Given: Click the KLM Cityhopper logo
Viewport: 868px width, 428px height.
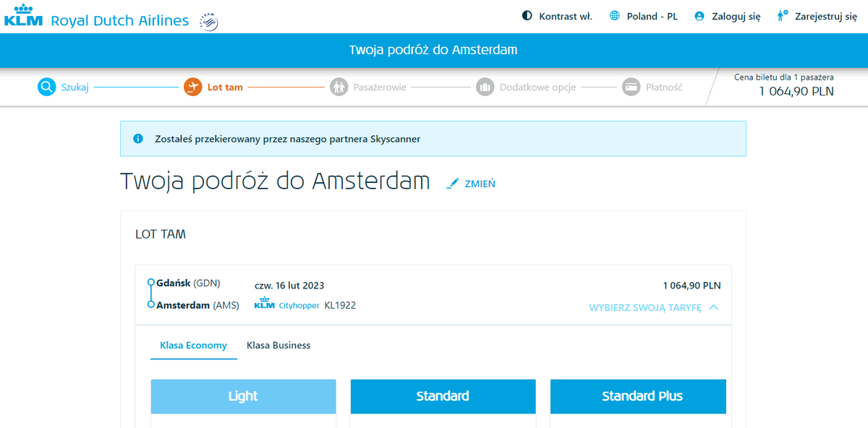Looking at the screenshot, I should (286, 304).
